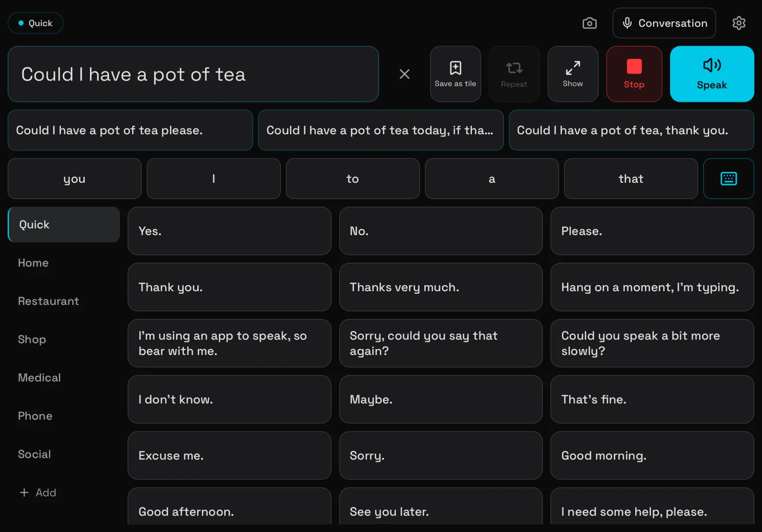Viewport: 762px width, 532px height.
Task: Choose the suggestion ending 'today, if tha...'
Action: tap(381, 130)
